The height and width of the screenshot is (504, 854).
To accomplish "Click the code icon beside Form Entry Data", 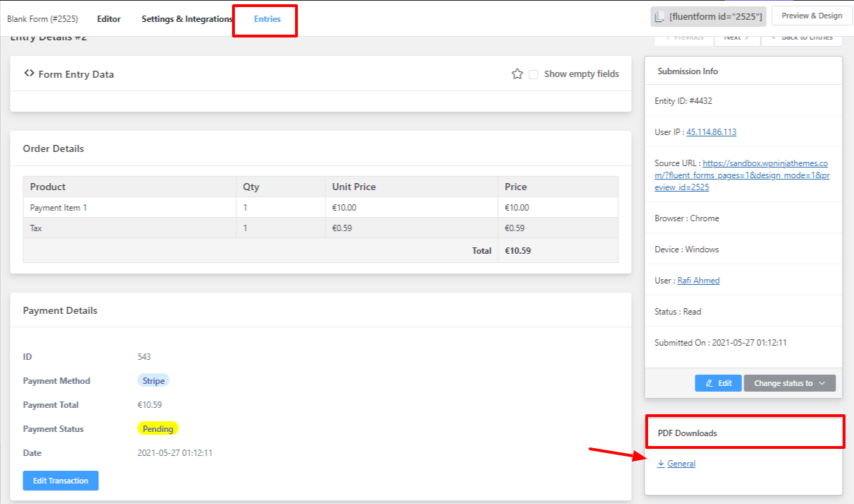I will click(29, 74).
